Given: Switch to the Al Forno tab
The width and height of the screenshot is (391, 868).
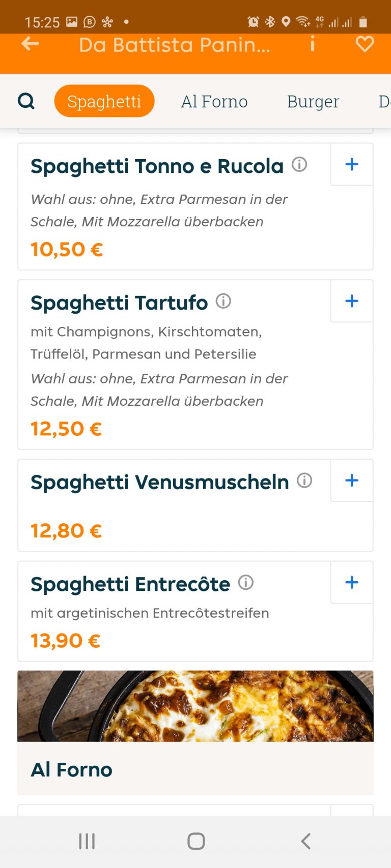Looking at the screenshot, I should [214, 101].
